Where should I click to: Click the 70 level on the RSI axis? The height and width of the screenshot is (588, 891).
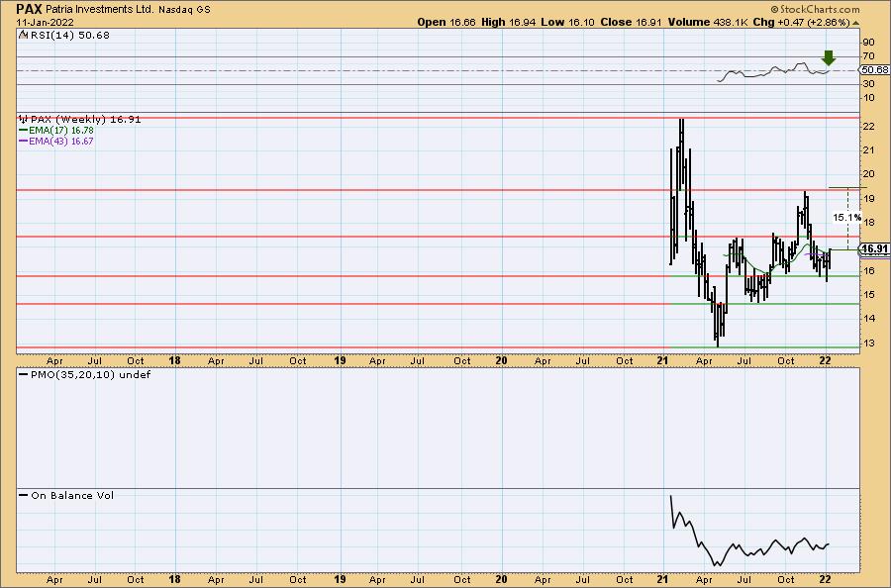869,56
